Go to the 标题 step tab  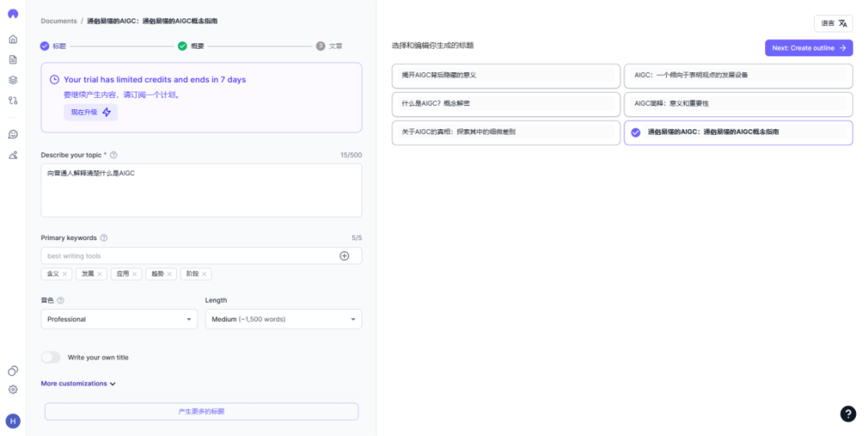click(x=54, y=46)
